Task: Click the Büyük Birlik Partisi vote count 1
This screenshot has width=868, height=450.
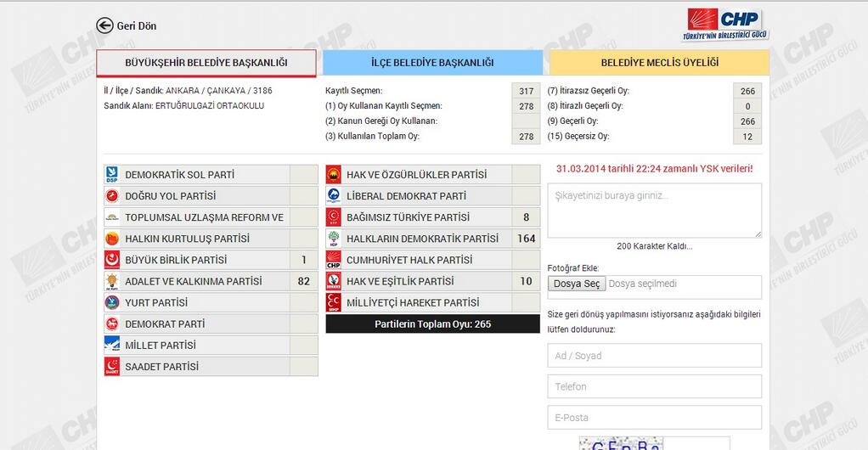Action: 304,260
